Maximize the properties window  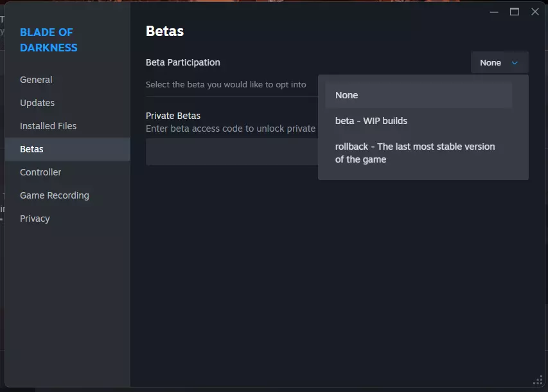514,12
